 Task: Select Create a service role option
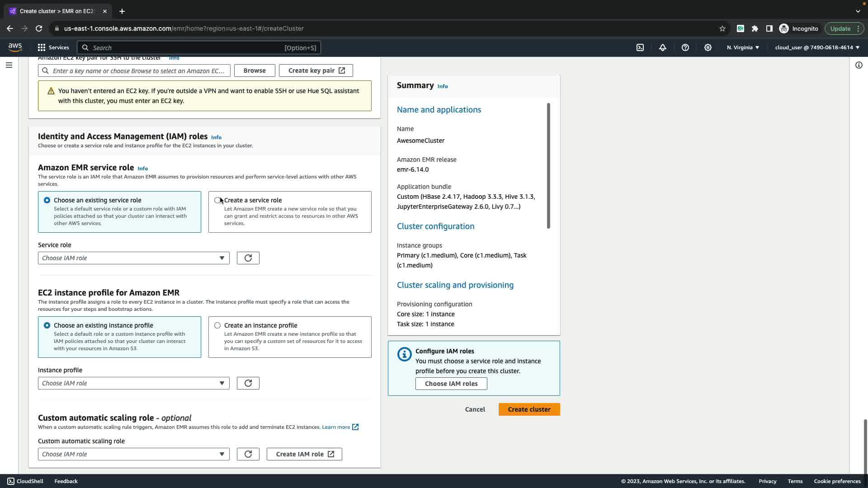(x=217, y=200)
